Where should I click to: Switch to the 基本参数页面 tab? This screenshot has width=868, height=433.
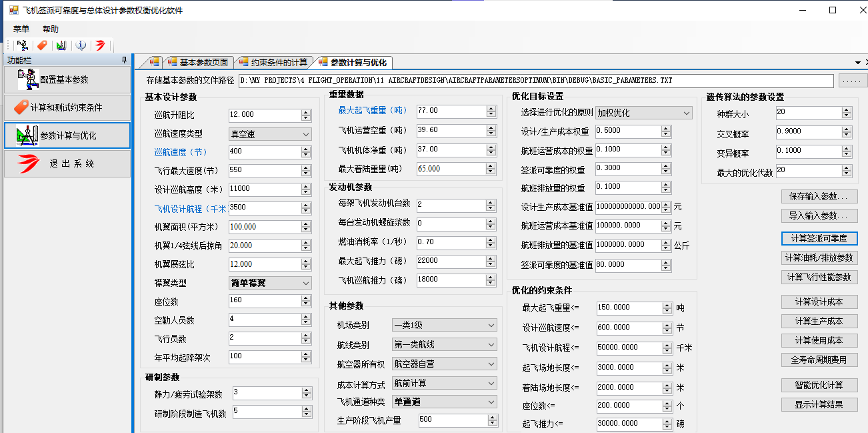point(198,63)
